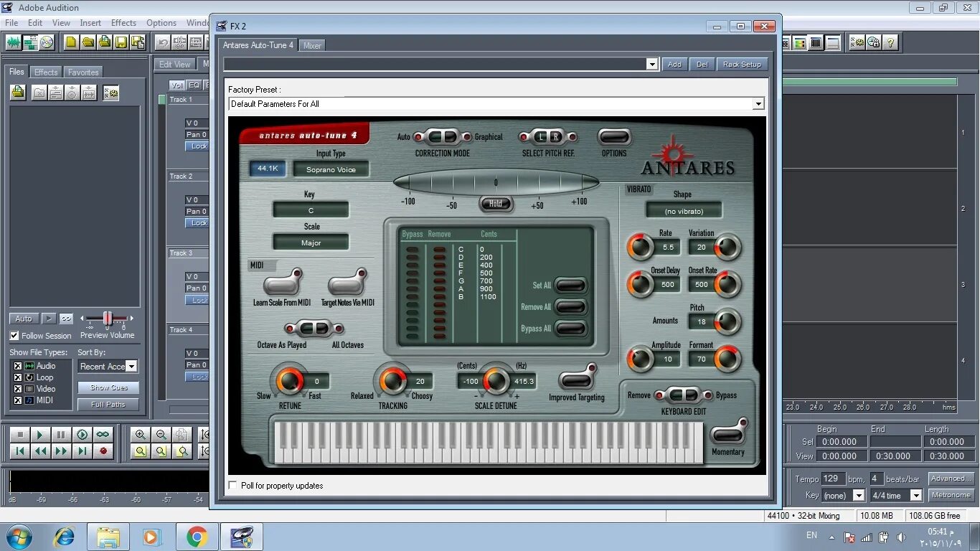The height and width of the screenshot is (551, 980).
Task: Click the Show Cues button
Action: click(x=108, y=387)
